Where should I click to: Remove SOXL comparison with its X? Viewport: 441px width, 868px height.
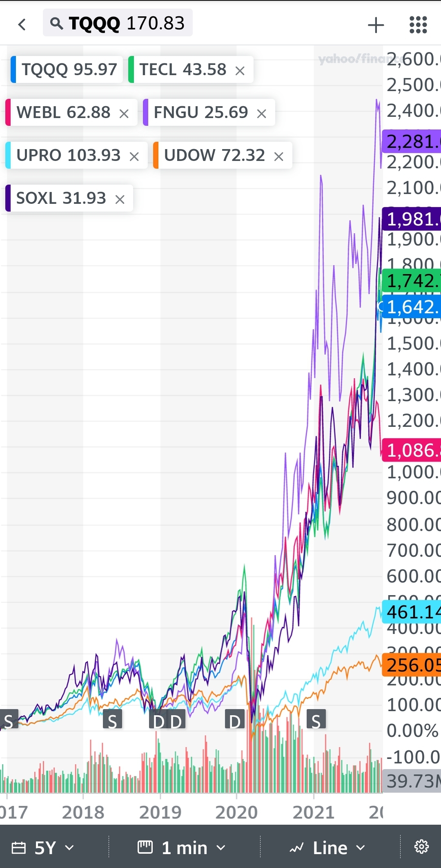click(x=120, y=199)
